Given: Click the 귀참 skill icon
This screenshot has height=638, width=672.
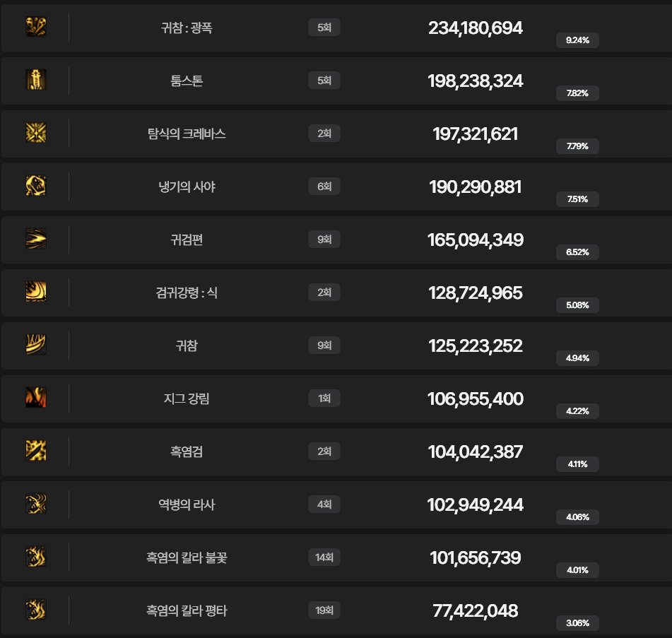Looking at the screenshot, I should tap(36, 345).
